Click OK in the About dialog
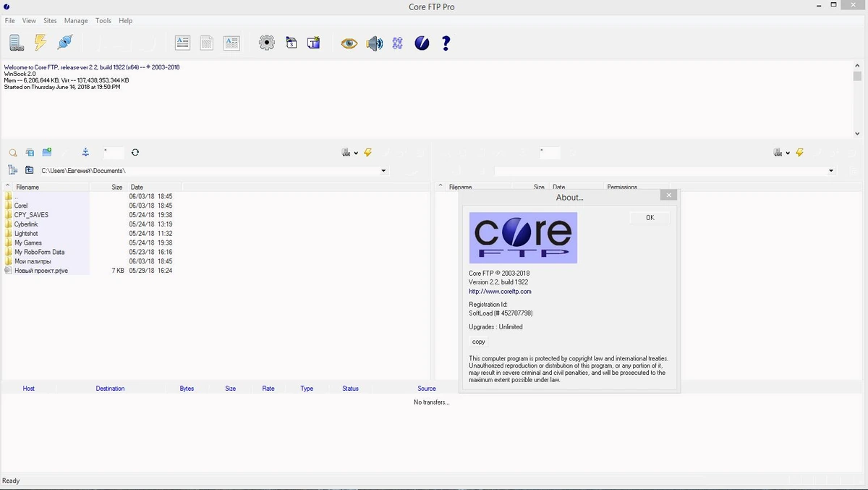The height and width of the screenshot is (490, 868). (x=650, y=218)
